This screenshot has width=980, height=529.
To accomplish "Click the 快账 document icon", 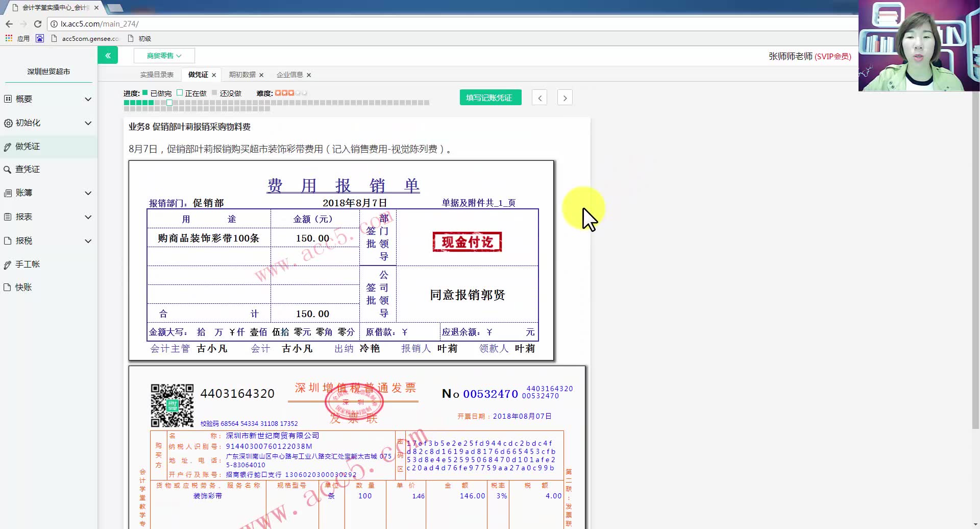I will (x=7, y=287).
